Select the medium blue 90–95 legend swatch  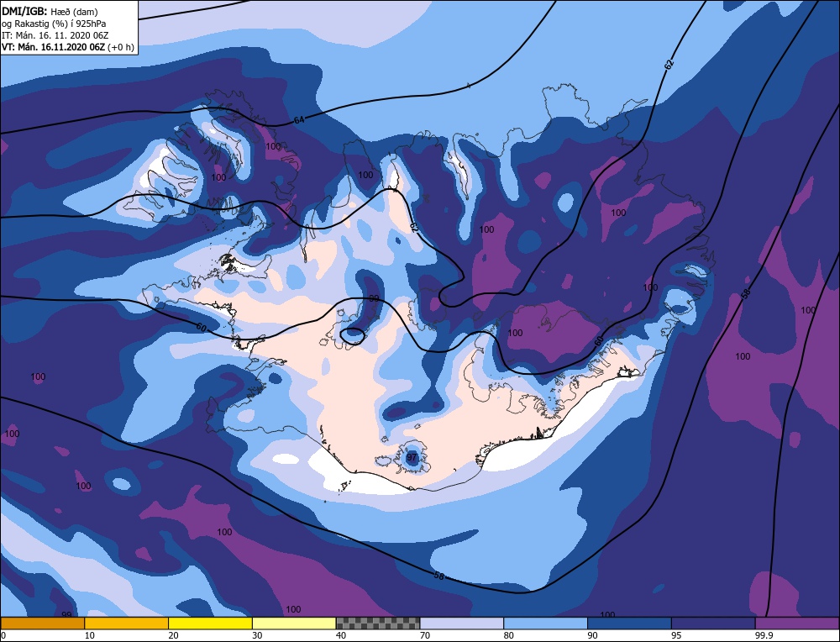[x=629, y=624]
